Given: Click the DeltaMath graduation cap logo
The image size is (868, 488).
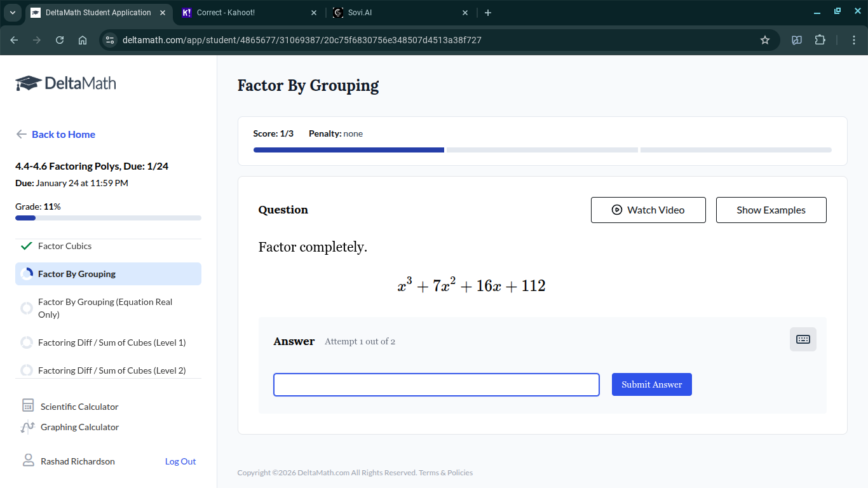Looking at the screenshot, I should [x=28, y=83].
